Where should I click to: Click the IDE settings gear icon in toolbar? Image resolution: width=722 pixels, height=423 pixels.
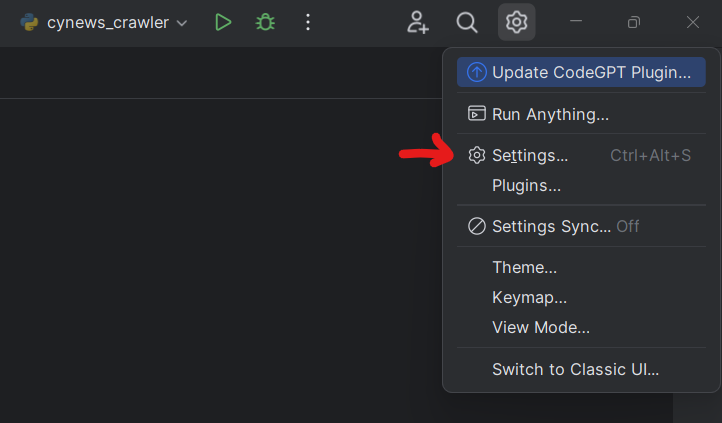click(516, 22)
